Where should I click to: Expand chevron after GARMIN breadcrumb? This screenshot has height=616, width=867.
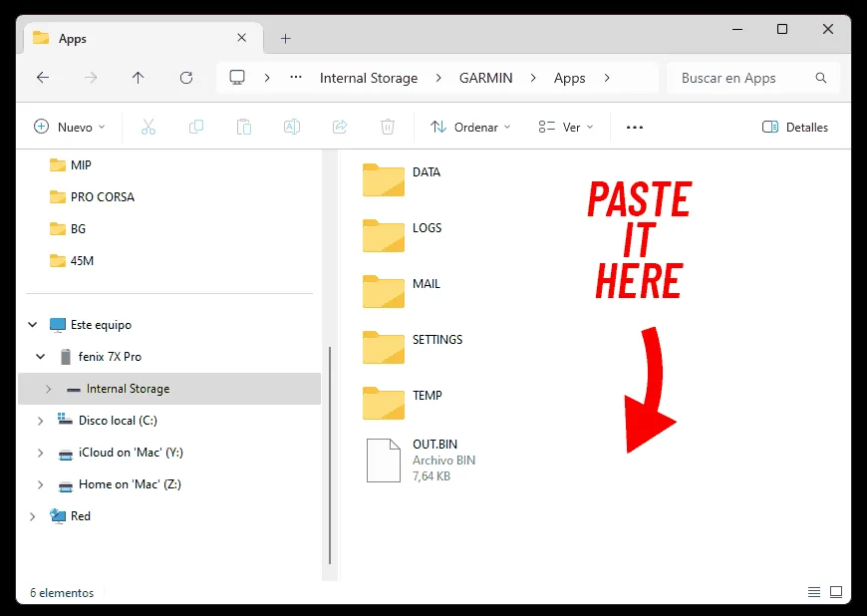[533, 78]
